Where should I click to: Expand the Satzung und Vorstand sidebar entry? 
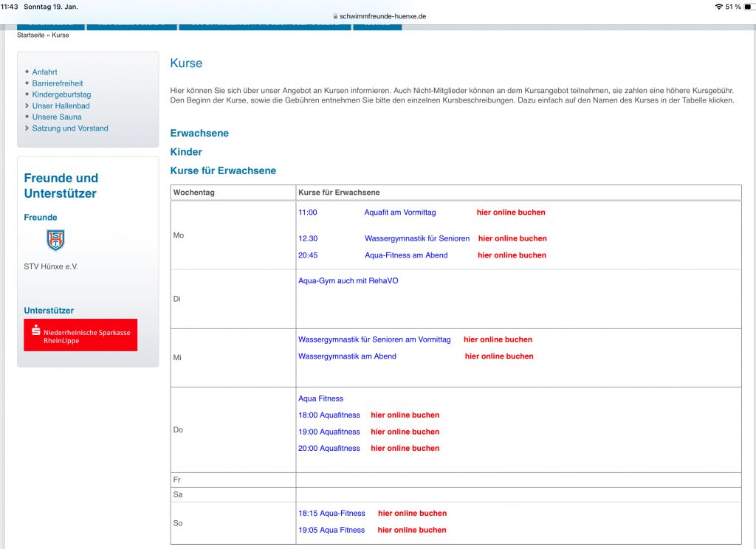pos(70,128)
